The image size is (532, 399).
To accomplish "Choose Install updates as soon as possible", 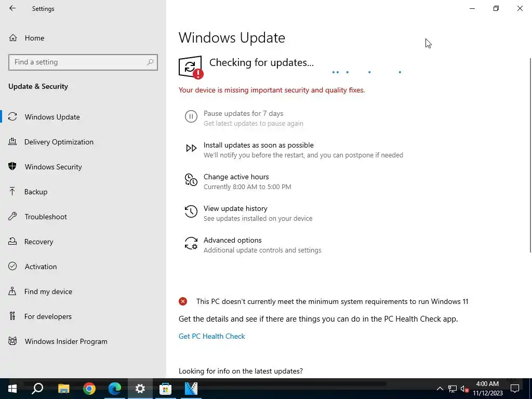I will tap(259, 145).
